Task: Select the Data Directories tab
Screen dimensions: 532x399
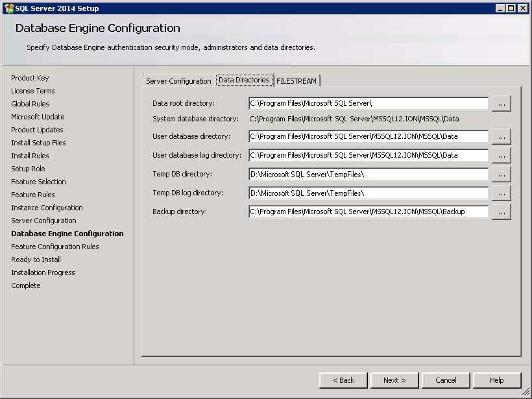Action: point(244,80)
